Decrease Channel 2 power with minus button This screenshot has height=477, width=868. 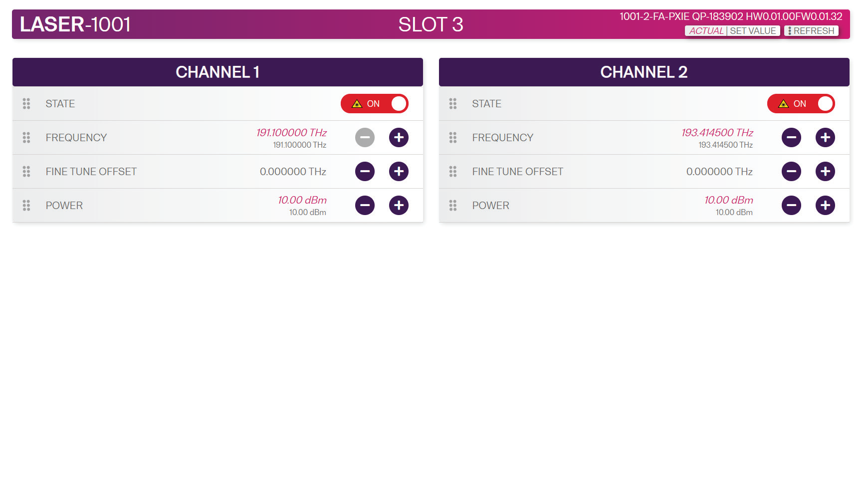(x=791, y=205)
